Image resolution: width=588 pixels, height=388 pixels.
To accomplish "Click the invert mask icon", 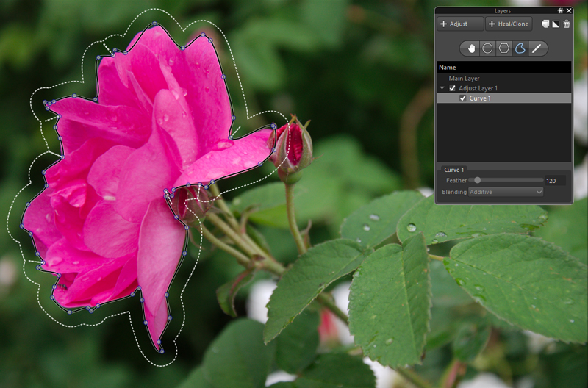I will point(556,24).
